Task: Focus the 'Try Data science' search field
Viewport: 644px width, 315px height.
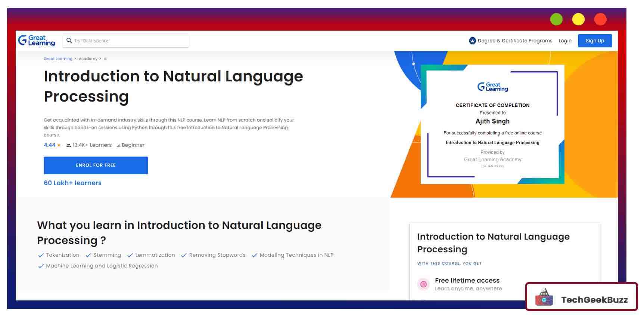Action: pyautogui.click(x=129, y=41)
